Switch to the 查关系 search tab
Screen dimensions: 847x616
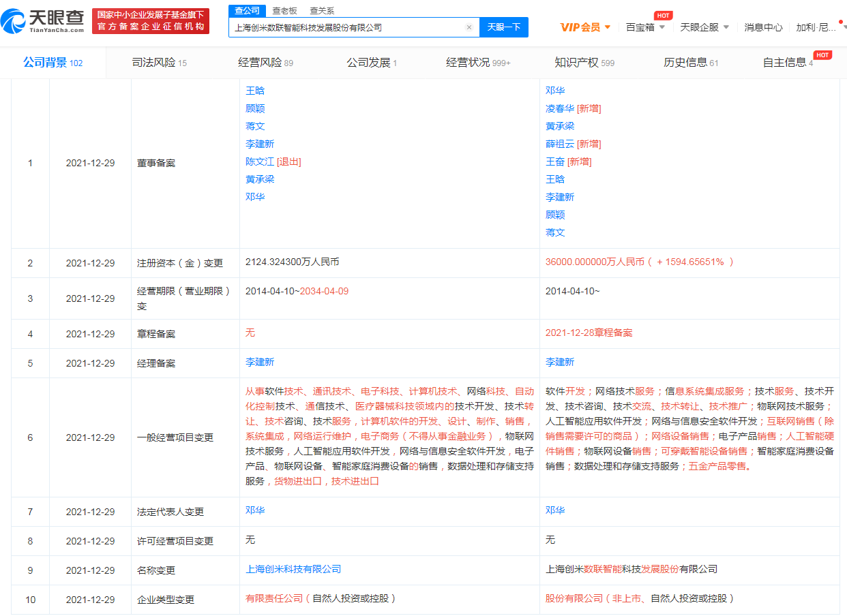322,11
